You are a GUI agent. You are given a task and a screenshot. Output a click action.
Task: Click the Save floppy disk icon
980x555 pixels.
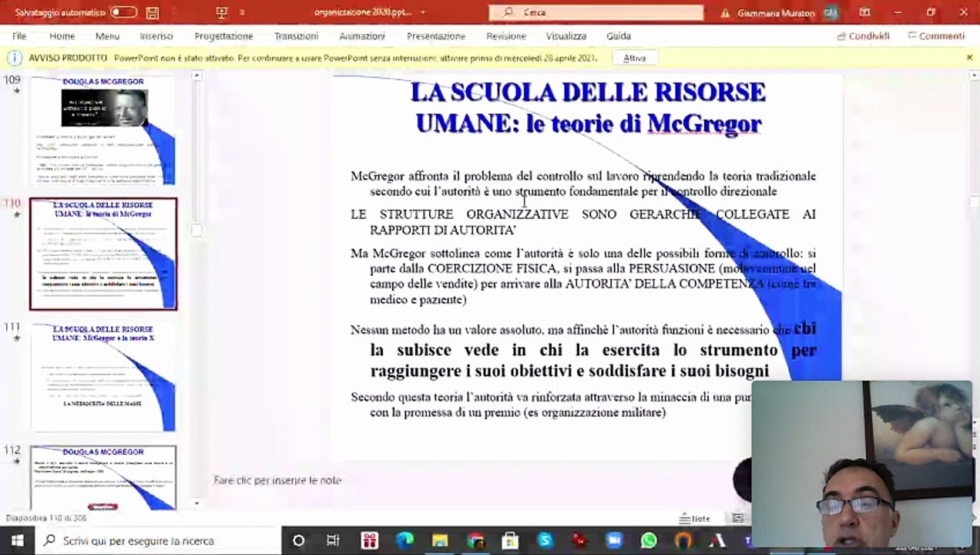153,12
